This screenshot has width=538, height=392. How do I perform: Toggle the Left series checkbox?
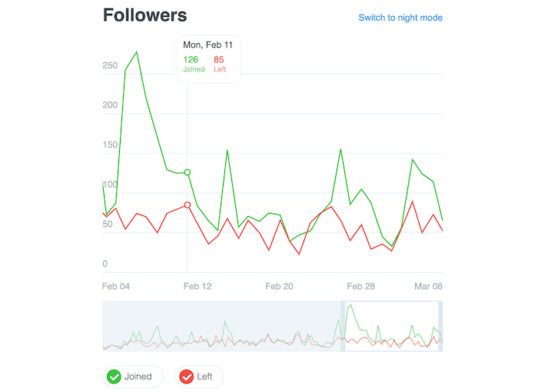point(186,377)
